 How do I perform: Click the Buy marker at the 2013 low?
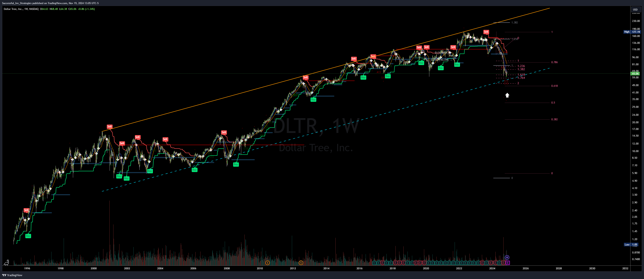point(313,99)
